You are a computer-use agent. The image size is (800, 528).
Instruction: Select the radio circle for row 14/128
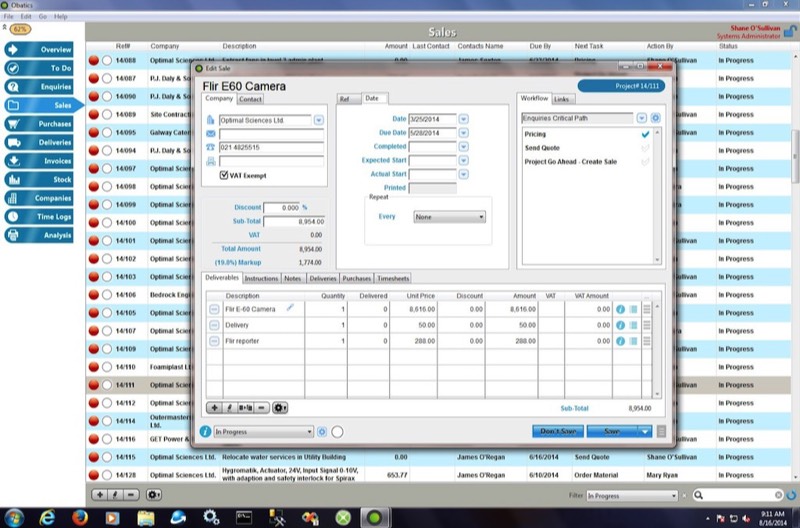tap(107, 475)
